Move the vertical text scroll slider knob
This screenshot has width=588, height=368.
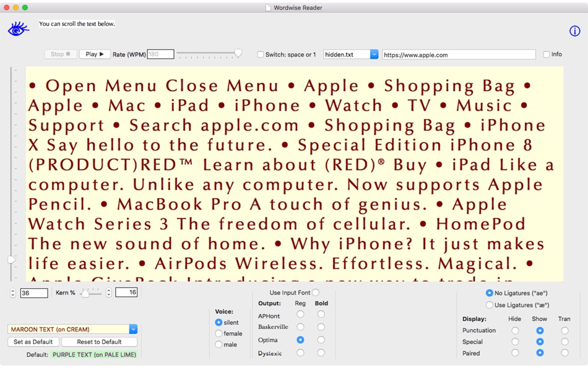point(12,260)
